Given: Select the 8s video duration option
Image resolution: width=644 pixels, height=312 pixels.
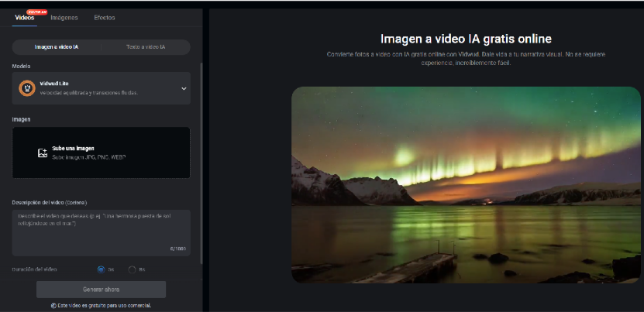Looking at the screenshot, I should coord(132,269).
